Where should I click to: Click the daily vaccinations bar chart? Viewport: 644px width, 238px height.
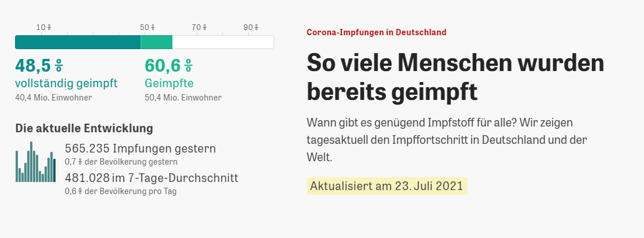[x=35, y=164]
